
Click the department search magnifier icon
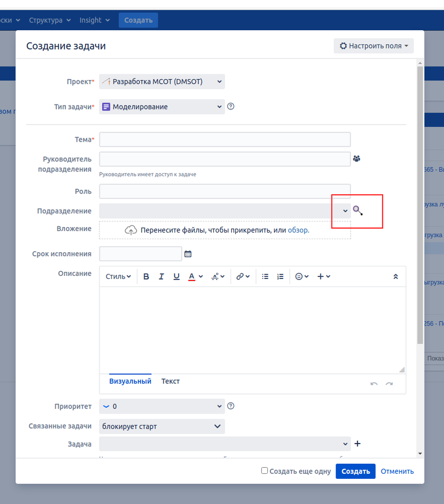tap(358, 210)
